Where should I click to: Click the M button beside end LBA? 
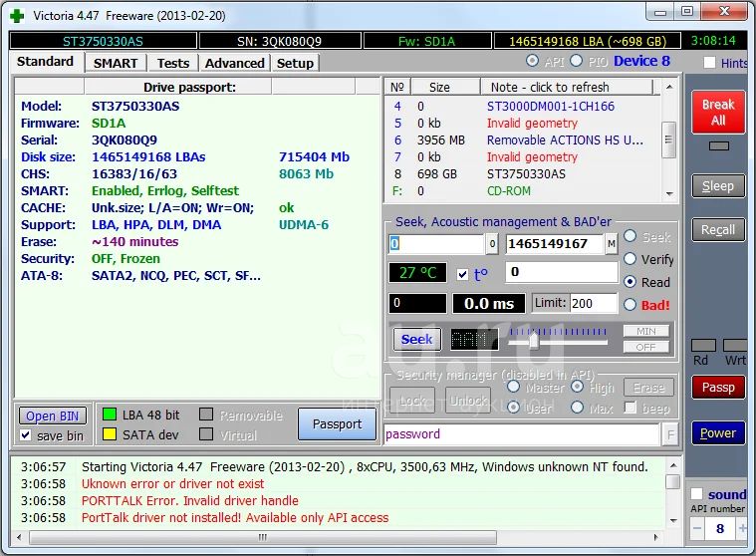point(612,244)
